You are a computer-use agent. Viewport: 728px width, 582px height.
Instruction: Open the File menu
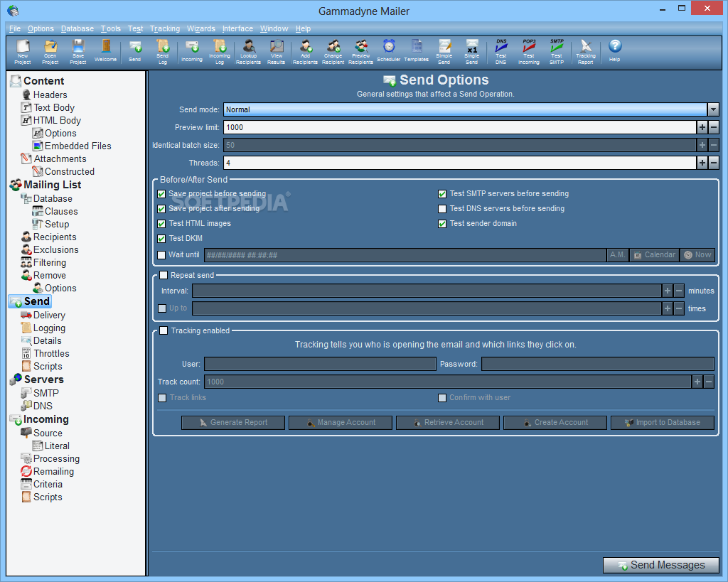tap(15, 28)
